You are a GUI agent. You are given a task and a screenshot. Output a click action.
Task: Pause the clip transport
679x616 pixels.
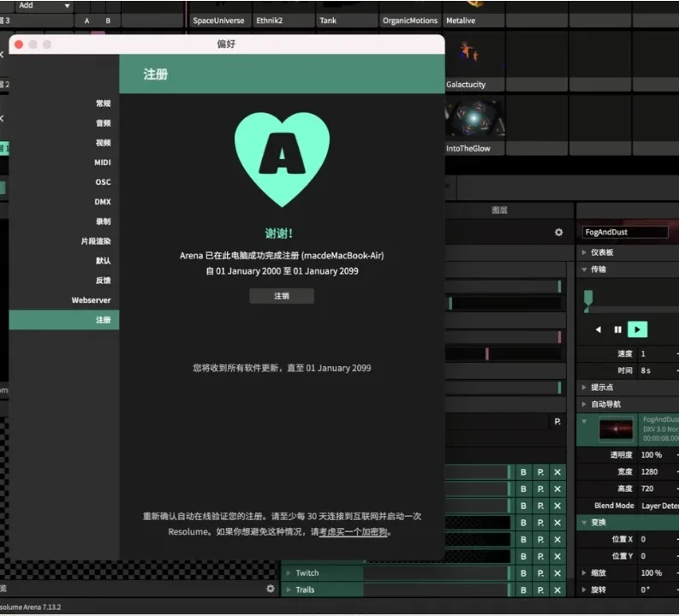pyautogui.click(x=618, y=329)
